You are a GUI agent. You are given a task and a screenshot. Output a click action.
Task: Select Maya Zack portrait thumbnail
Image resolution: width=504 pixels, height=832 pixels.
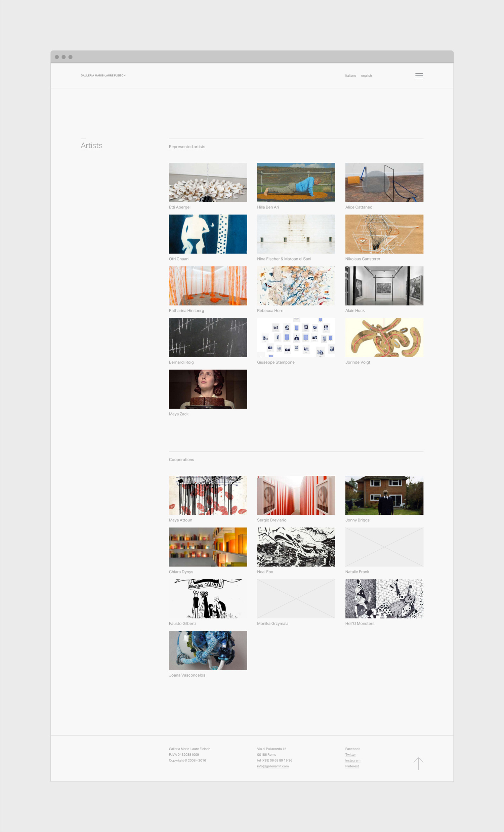coord(208,389)
